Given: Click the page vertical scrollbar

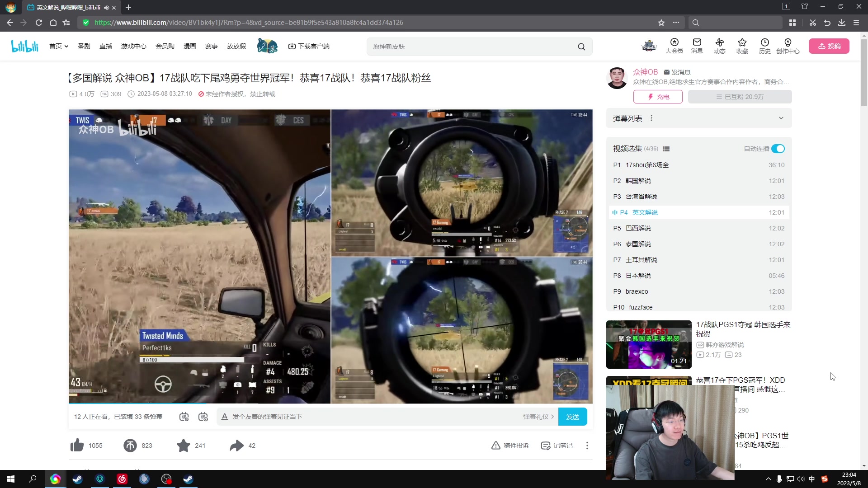Looking at the screenshot, I should click(x=864, y=72).
